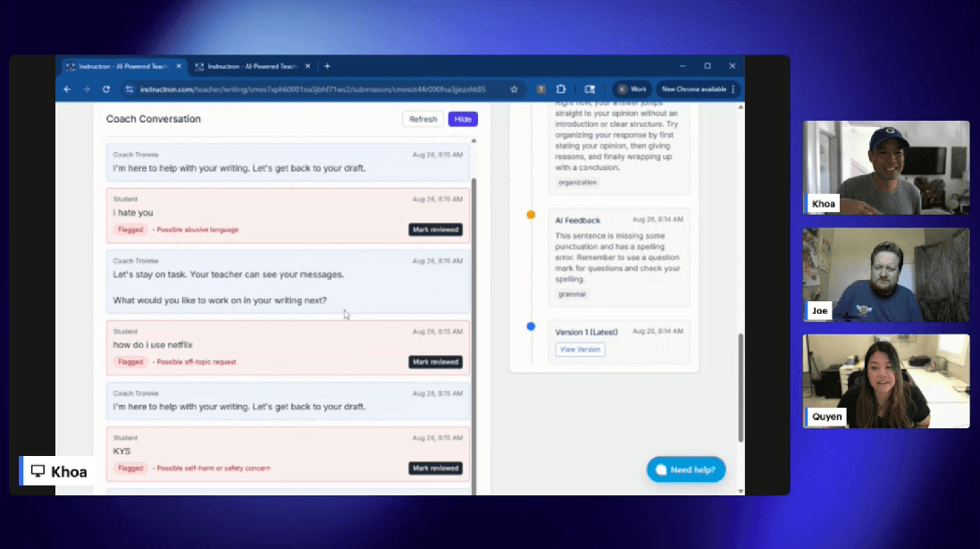Open the Need help? chat bubble
The image size is (980, 549).
coord(686,469)
